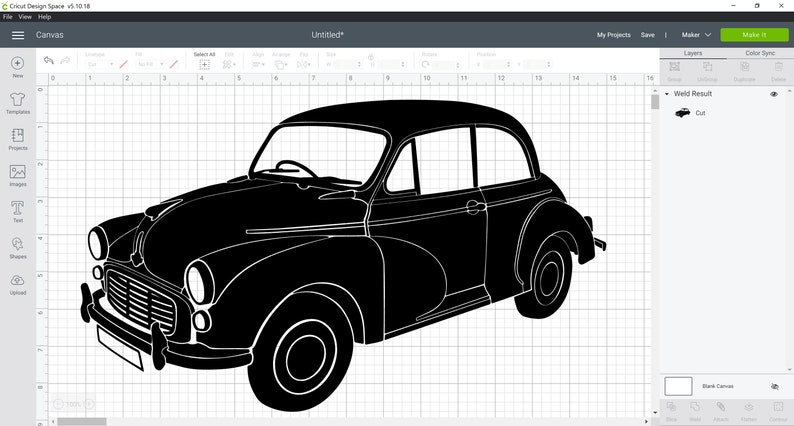This screenshot has height=426, width=794.
Task: Click the Height size input field
Action: [x=389, y=64]
